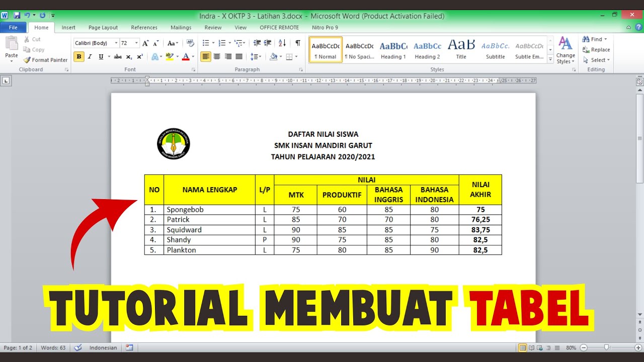Viewport: 644px width, 362px height.
Task: Click the Replace button
Action: tap(596, 50)
